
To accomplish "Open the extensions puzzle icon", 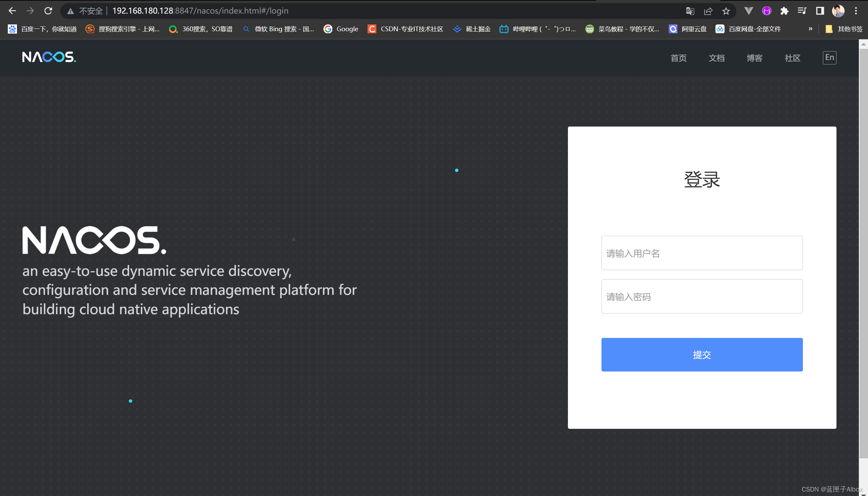I will (x=784, y=11).
